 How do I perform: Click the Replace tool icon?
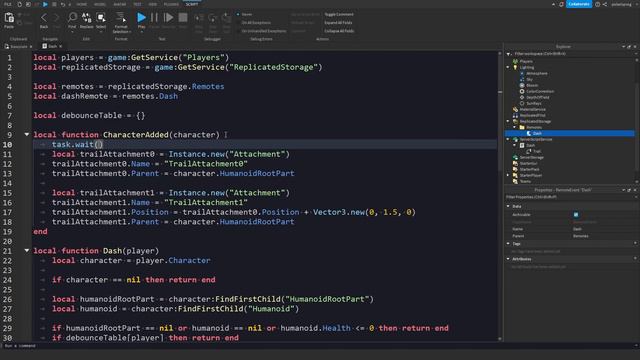click(87, 18)
